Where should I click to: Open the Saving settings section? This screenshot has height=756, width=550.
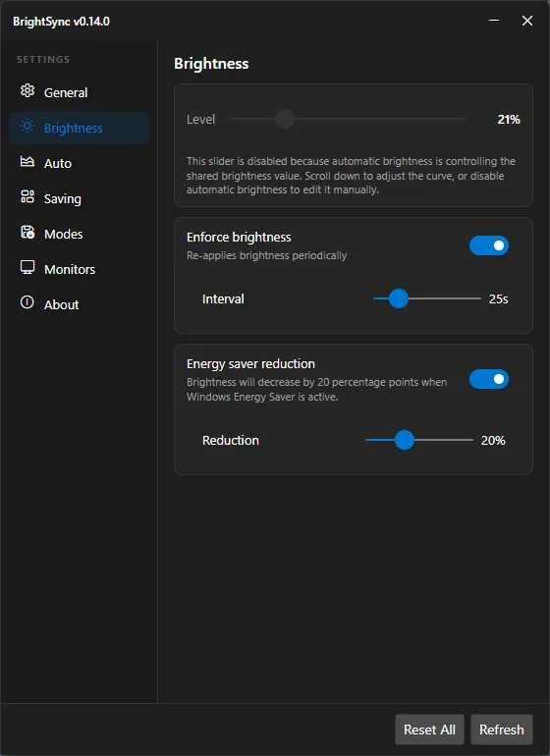point(80,198)
